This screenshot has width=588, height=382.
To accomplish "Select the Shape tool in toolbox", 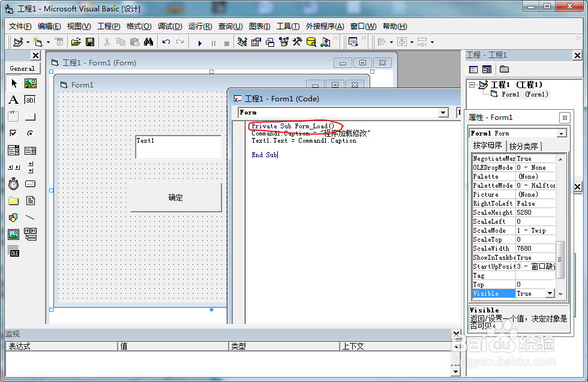I will tap(13, 218).
